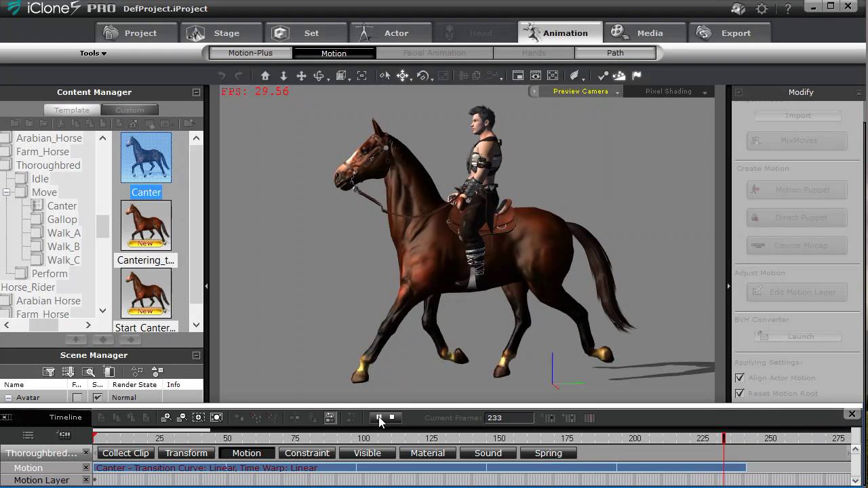Click the timeline track list icon
868x488 pixels.
point(28,435)
